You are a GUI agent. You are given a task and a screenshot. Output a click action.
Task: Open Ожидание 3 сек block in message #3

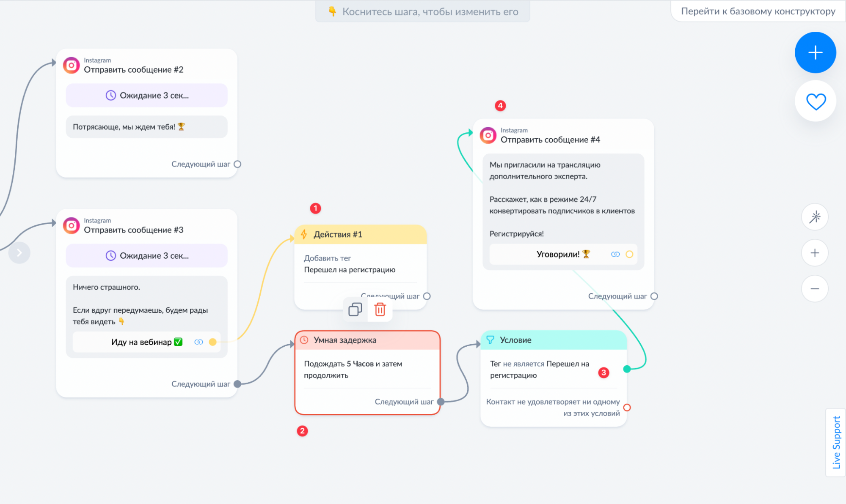(147, 256)
